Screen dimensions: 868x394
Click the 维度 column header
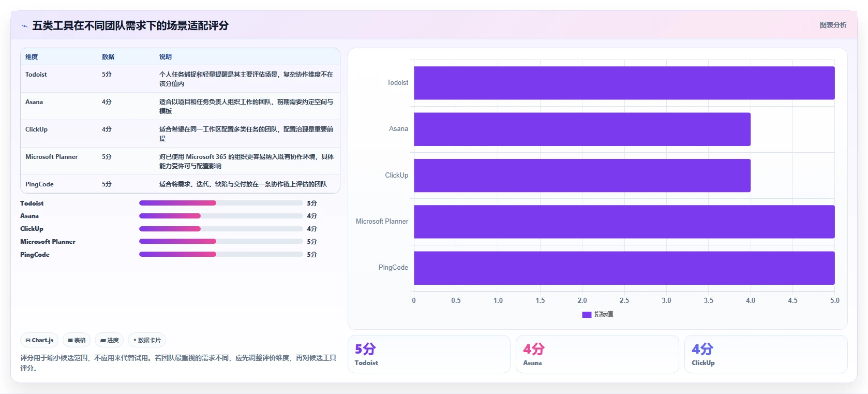(x=32, y=57)
